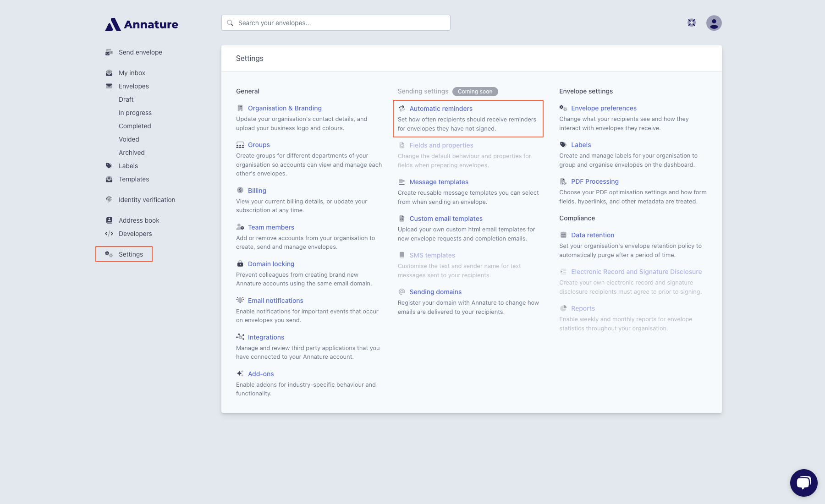Open Automatic reminders settings
825x504 pixels.
441,109
